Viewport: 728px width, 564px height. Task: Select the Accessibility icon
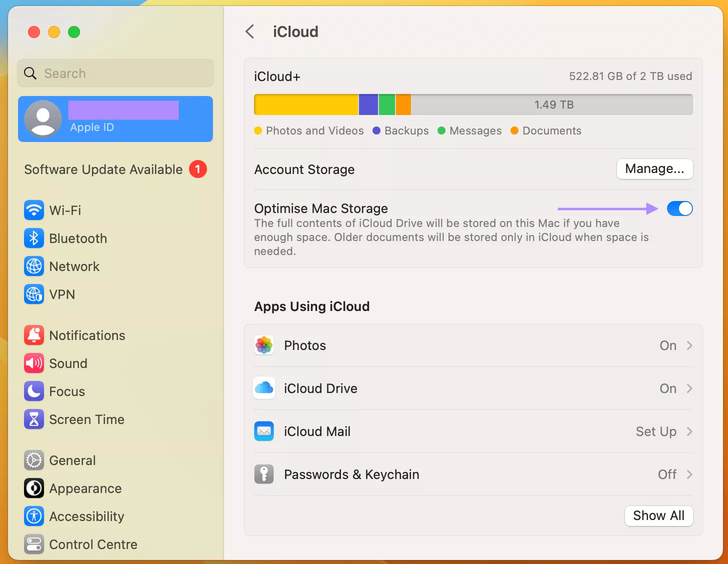point(33,516)
